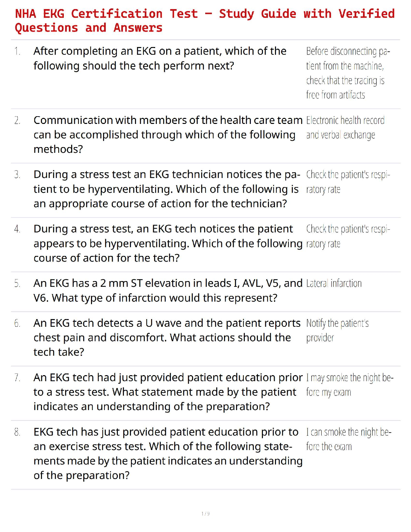Click question number 1 marker
The height and width of the screenshot is (532, 411).
(17, 51)
